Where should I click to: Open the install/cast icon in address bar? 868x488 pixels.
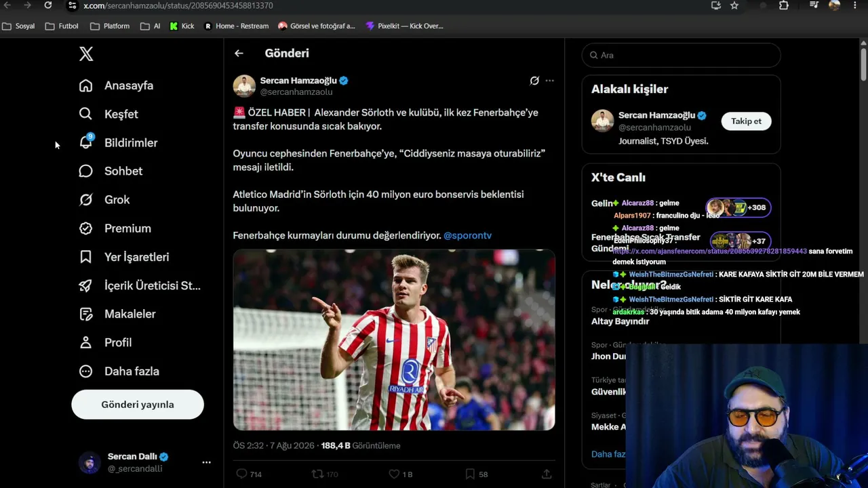(716, 5)
